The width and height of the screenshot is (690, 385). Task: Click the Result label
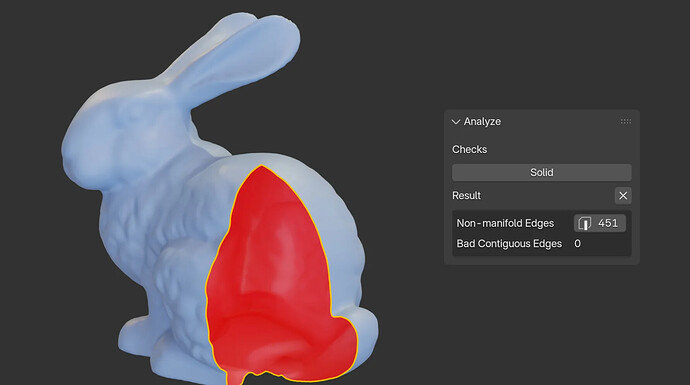466,195
